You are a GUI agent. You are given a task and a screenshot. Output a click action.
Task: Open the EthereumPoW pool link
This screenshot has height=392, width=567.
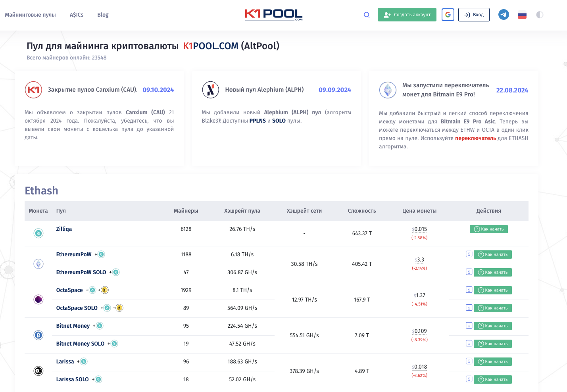(74, 254)
